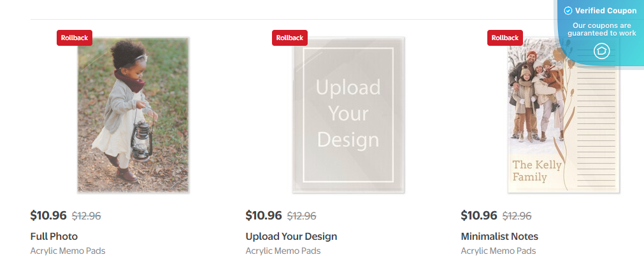Click the Verified Coupon heading text
644x271 pixels.
click(606, 11)
